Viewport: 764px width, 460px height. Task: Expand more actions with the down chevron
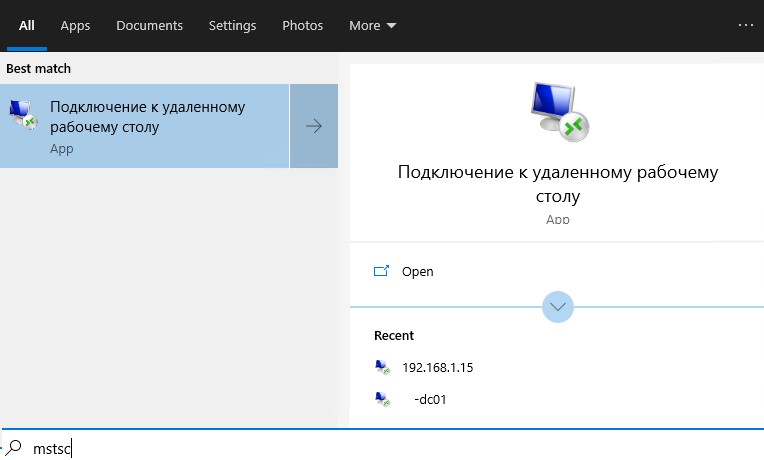point(557,306)
